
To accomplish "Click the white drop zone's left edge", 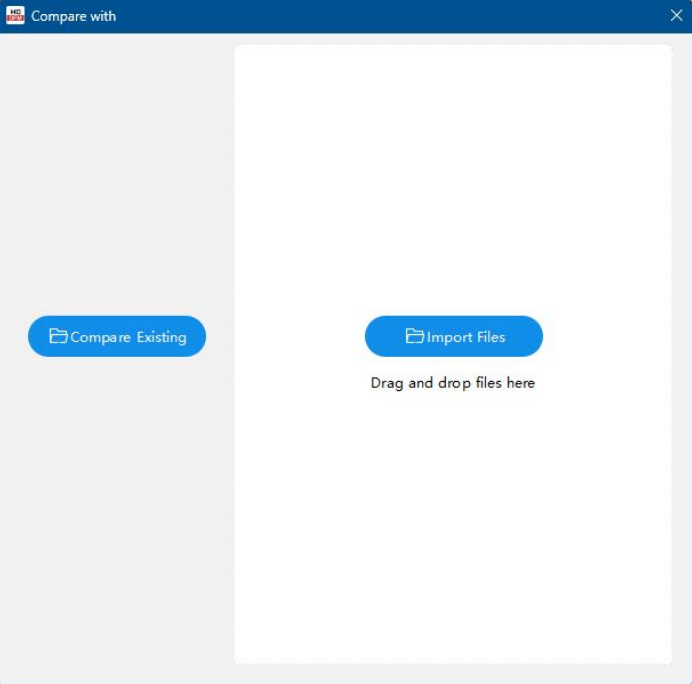I will 238,350.
